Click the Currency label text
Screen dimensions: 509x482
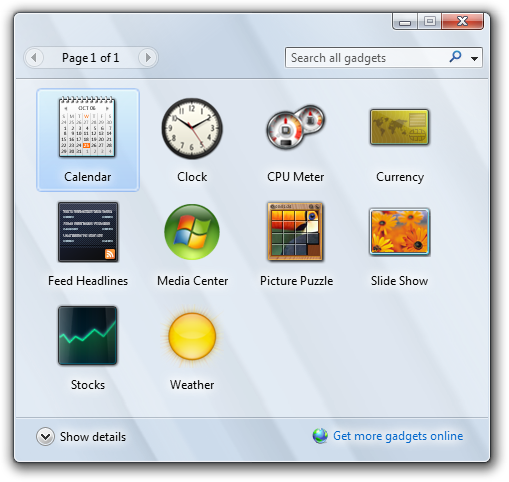(x=400, y=177)
